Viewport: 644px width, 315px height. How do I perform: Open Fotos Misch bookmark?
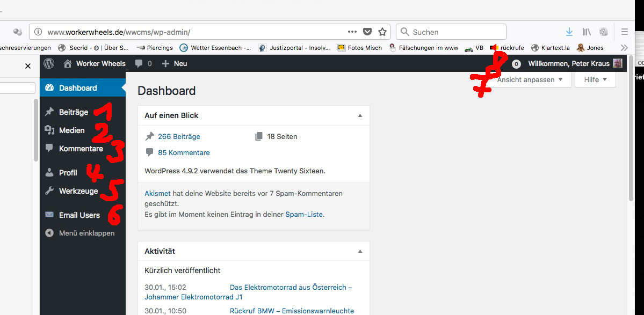(360, 48)
